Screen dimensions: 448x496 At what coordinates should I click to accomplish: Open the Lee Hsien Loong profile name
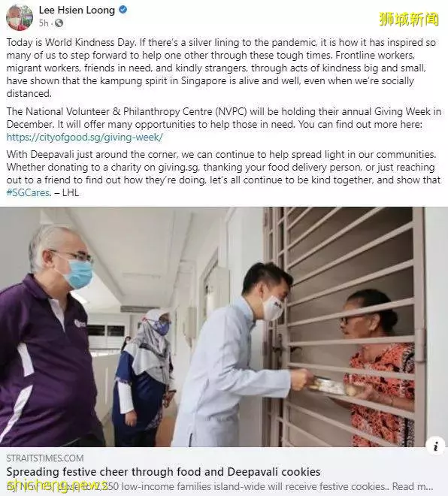pyautogui.click(x=77, y=10)
